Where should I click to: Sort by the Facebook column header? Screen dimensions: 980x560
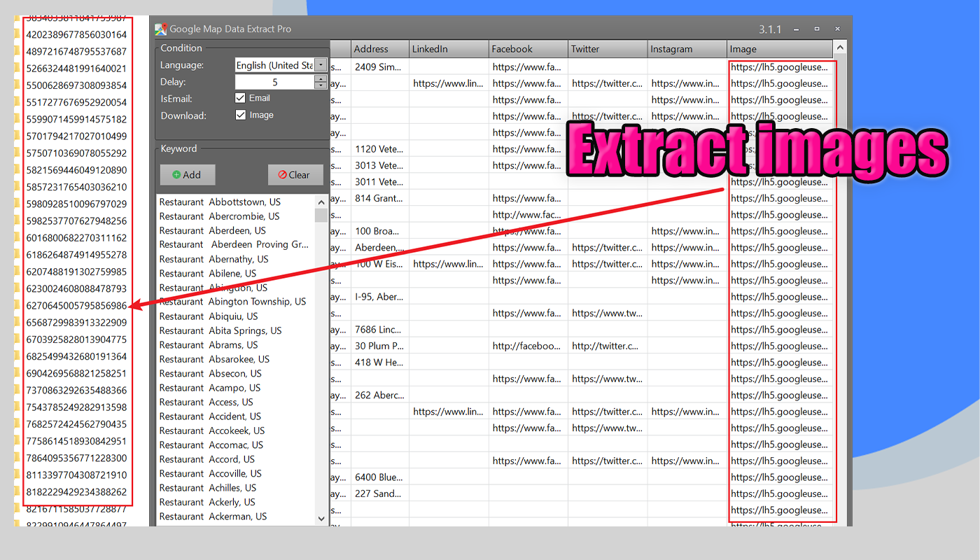click(x=528, y=49)
